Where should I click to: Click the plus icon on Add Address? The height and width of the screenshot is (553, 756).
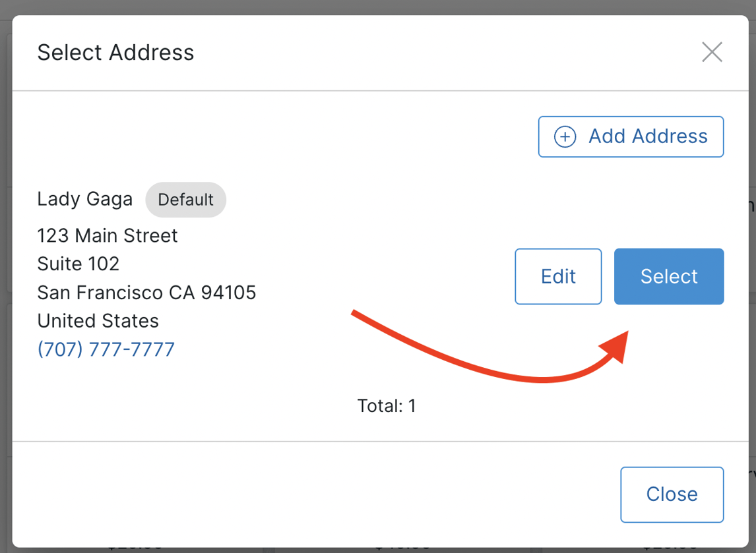tap(565, 136)
